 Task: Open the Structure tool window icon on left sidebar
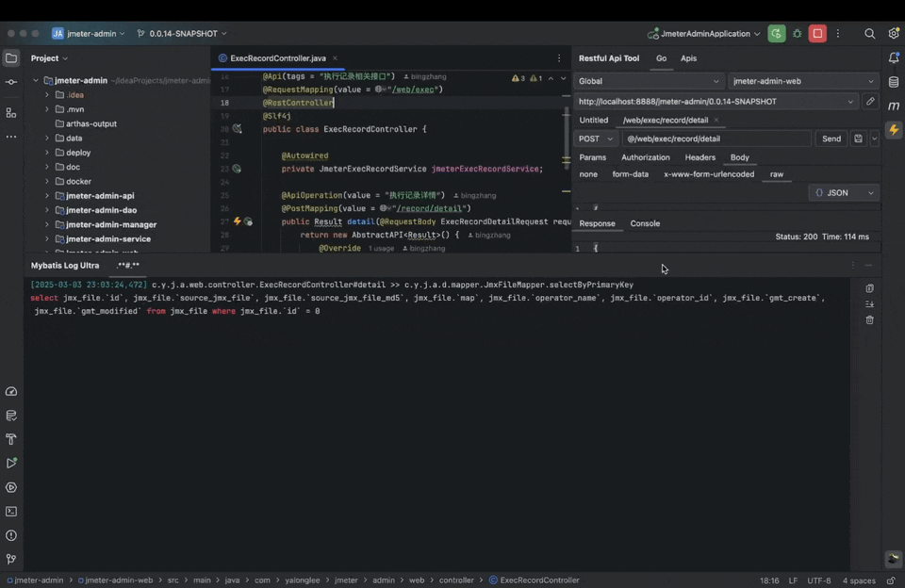point(9,113)
